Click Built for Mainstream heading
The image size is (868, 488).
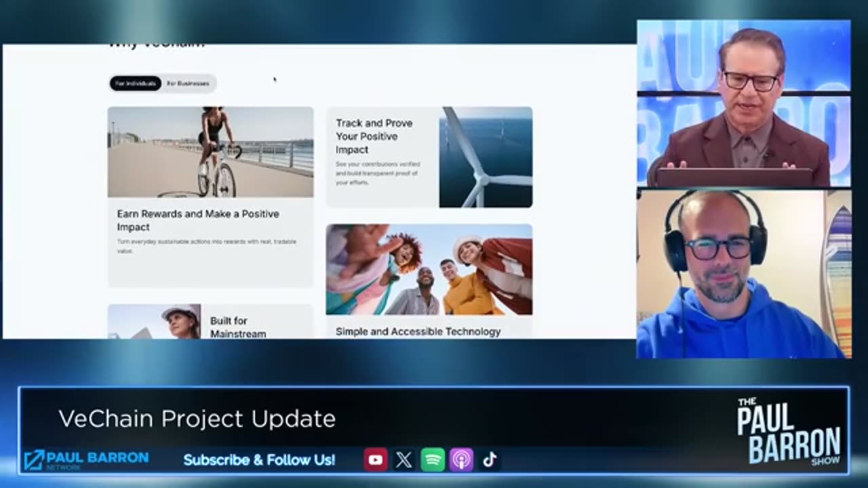(238, 327)
